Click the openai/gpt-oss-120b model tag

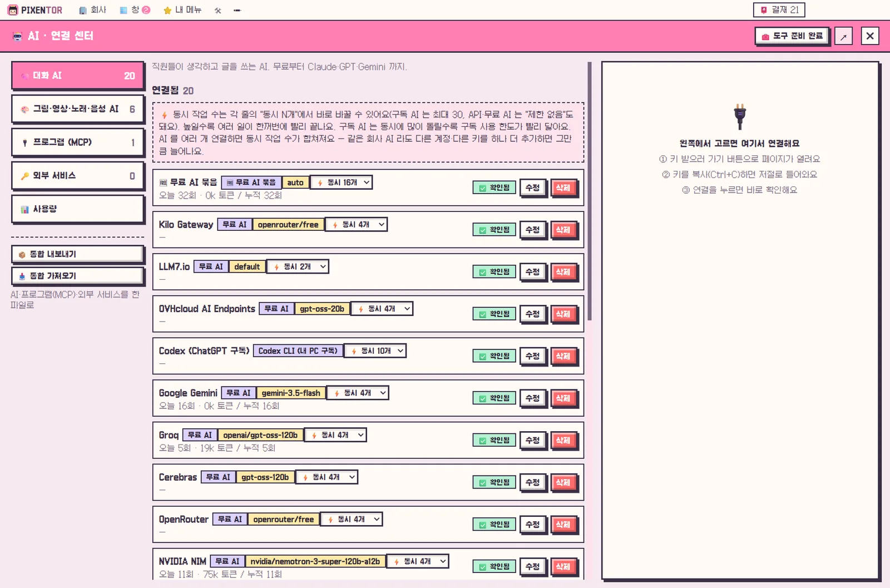[260, 435]
